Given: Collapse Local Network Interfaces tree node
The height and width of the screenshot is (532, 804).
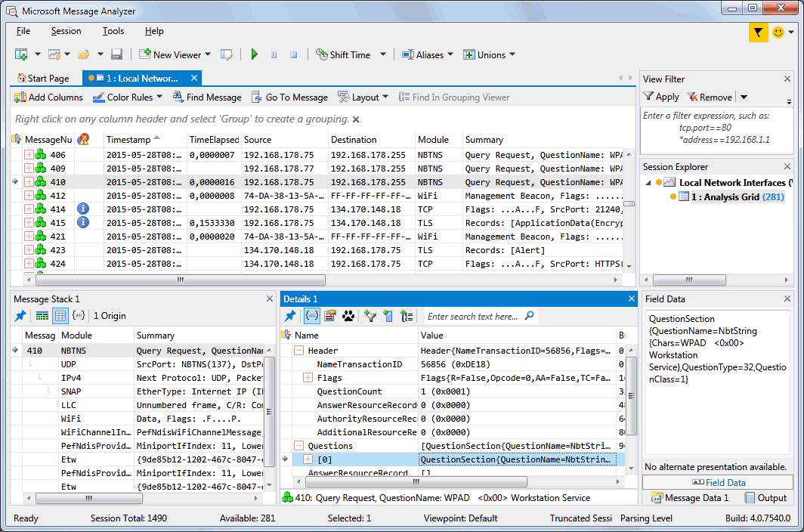Looking at the screenshot, I should (648, 183).
